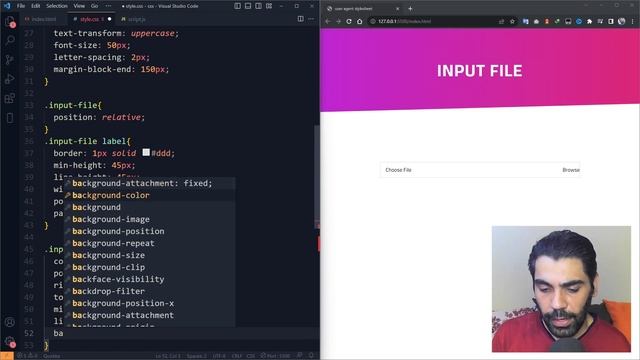Click UTF-8 encoding in status bar

pos(219,356)
